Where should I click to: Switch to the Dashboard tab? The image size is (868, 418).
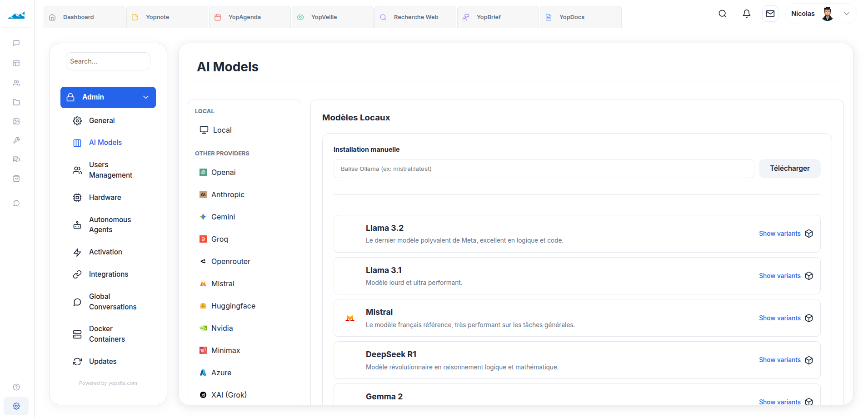(x=85, y=17)
